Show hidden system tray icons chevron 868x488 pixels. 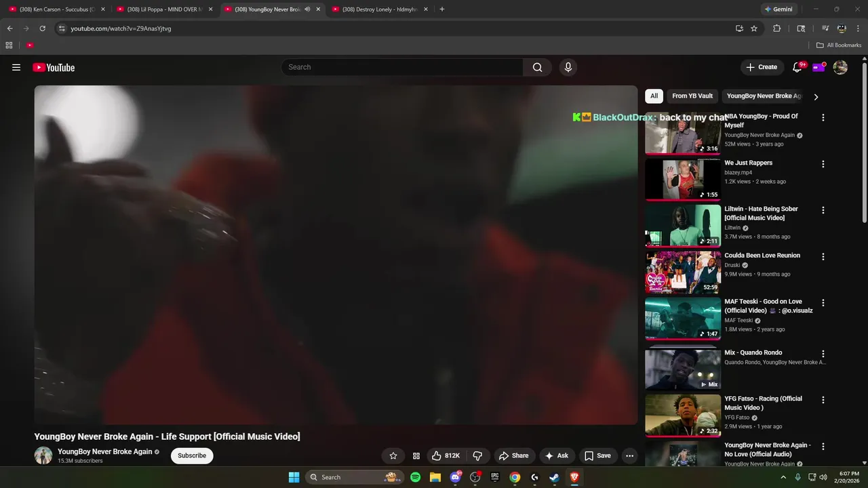tap(783, 477)
